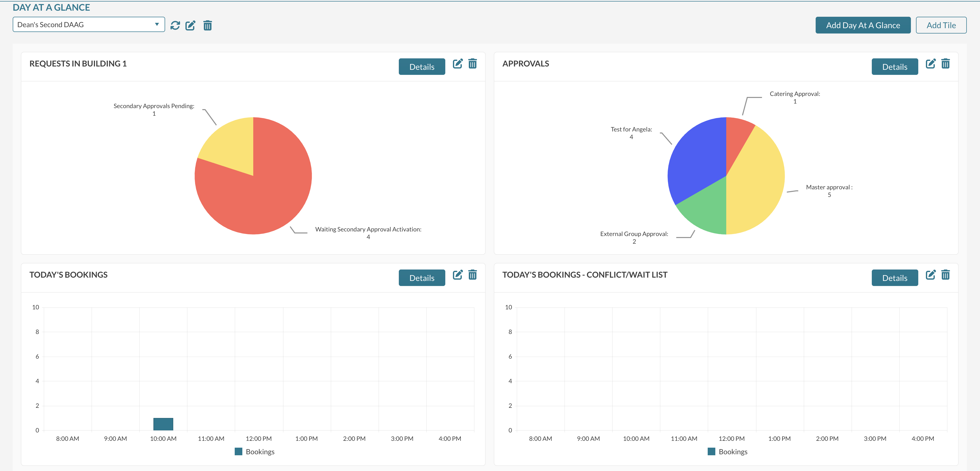
Task: Click Add Day At A Glance button
Action: coord(863,25)
